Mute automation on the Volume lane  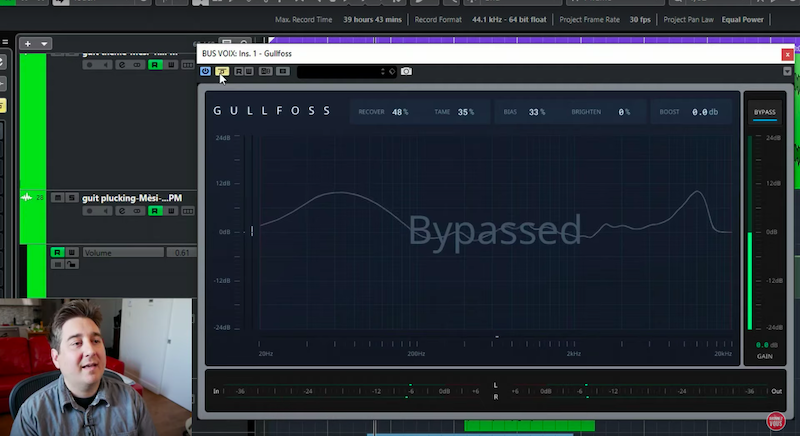click(x=57, y=264)
